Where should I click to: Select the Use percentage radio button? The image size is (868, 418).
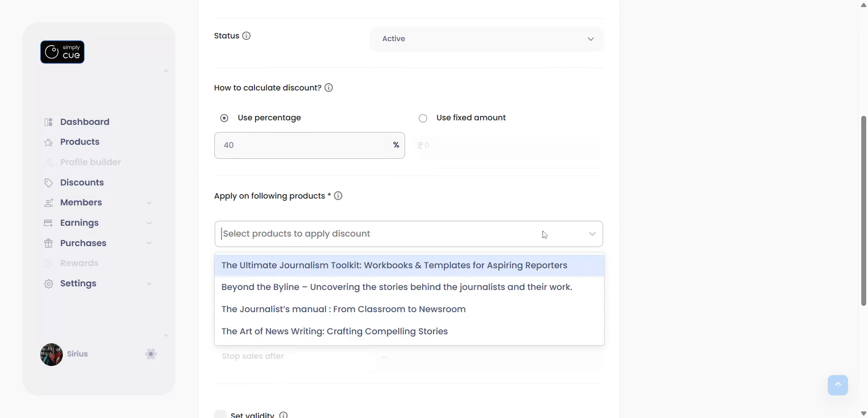pos(224,118)
